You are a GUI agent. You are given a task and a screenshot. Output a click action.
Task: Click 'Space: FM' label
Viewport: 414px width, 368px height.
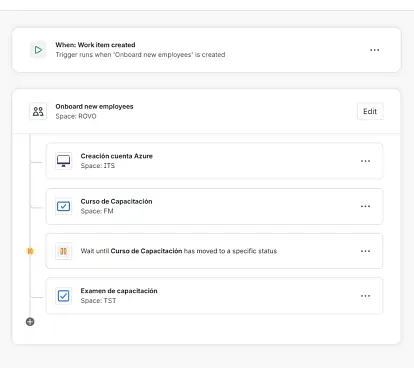97,211
